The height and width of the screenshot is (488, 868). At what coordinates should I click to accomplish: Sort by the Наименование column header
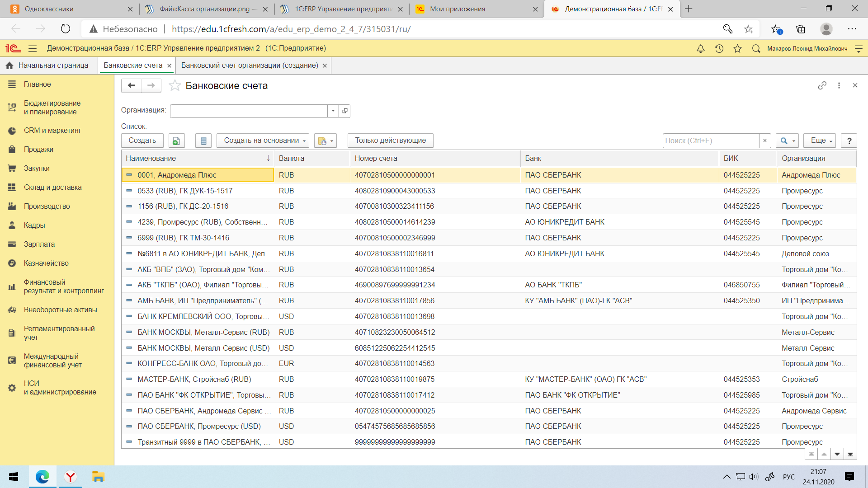click(198, 159)
